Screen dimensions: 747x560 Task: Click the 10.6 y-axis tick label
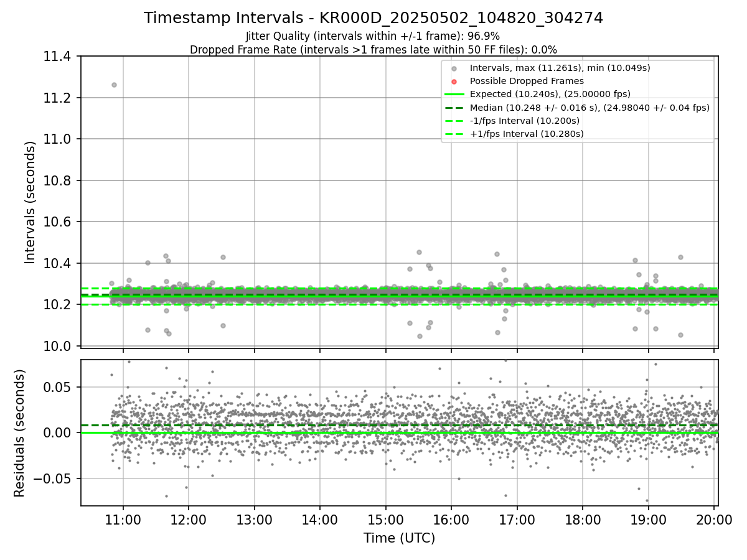(x=57, y=222)
